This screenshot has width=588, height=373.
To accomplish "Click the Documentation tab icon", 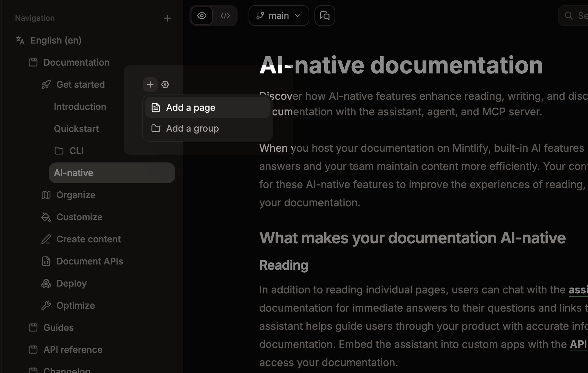I will tap(33, 62).
